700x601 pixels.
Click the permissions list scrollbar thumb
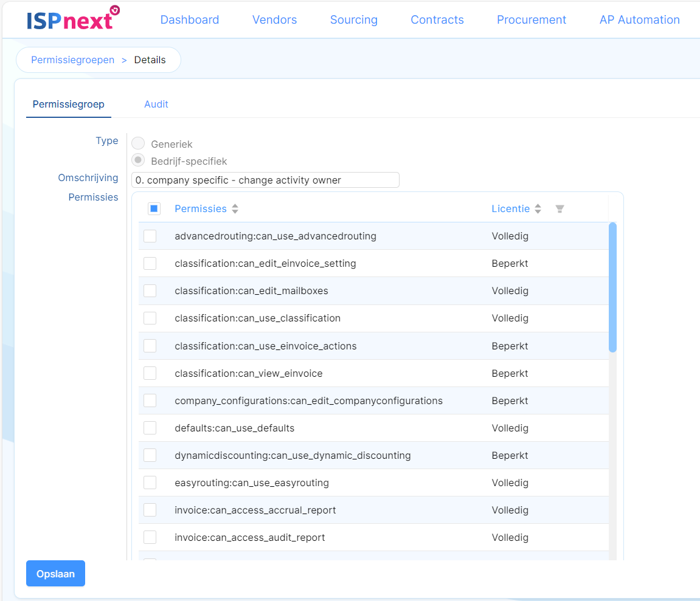point(612,287)
